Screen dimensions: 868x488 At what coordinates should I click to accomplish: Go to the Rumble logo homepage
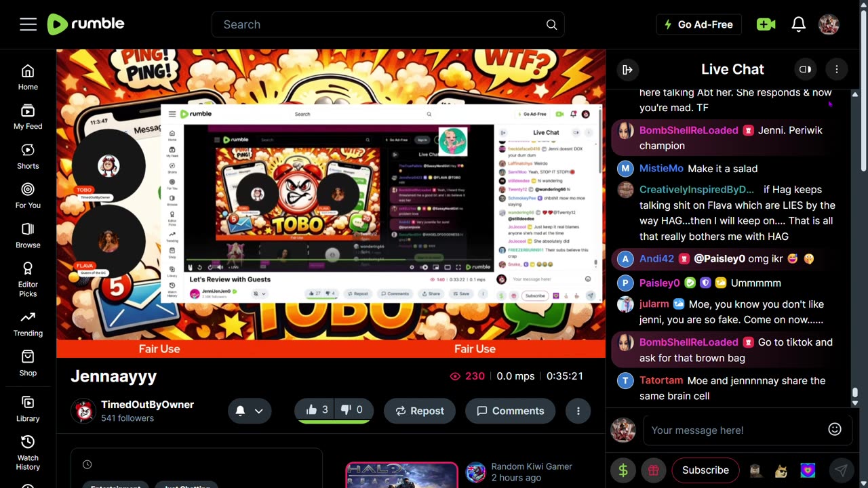click(86, 24)
